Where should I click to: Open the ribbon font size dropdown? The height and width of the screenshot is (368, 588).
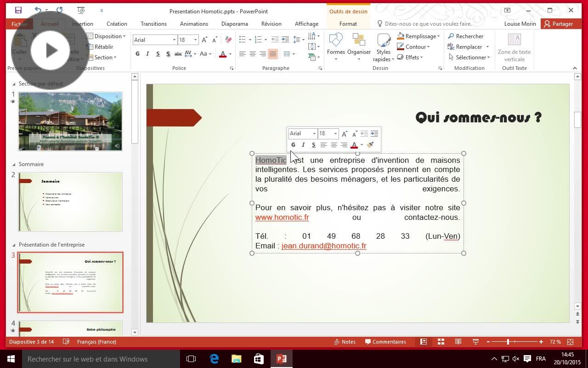(x=195, y=40)
